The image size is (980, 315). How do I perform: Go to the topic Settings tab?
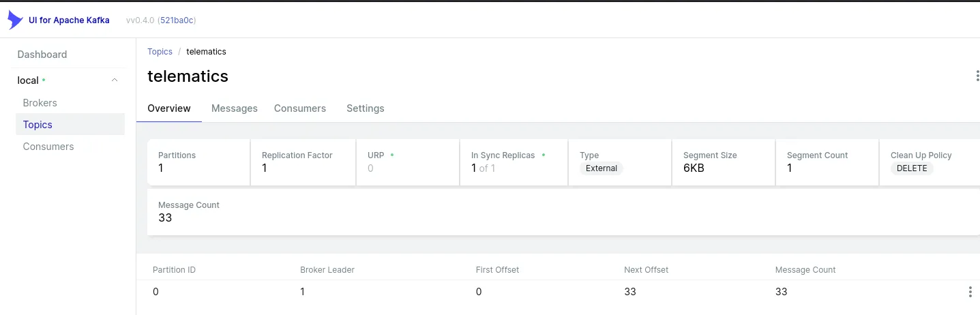[365, 108]
